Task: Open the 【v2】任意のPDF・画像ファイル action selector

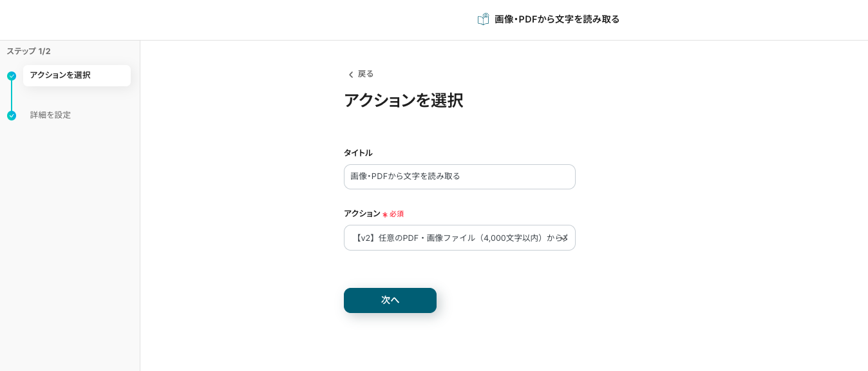Action: click(455, 238)
